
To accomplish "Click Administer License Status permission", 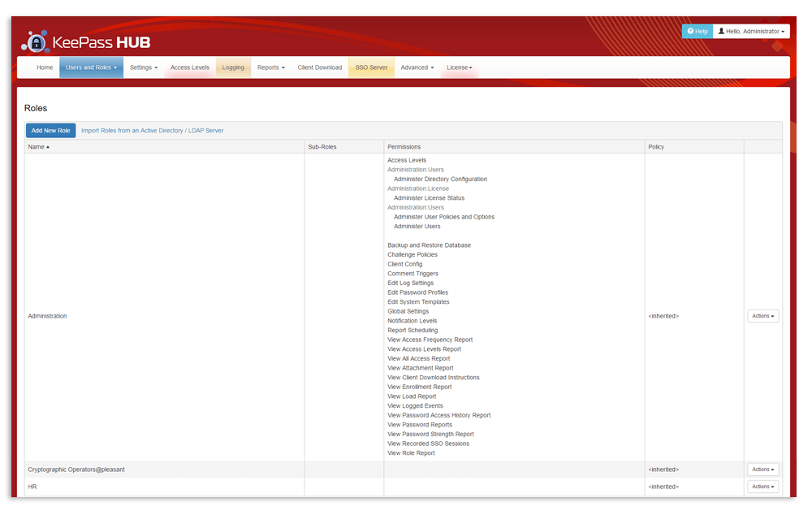I will tap(430, 198).
